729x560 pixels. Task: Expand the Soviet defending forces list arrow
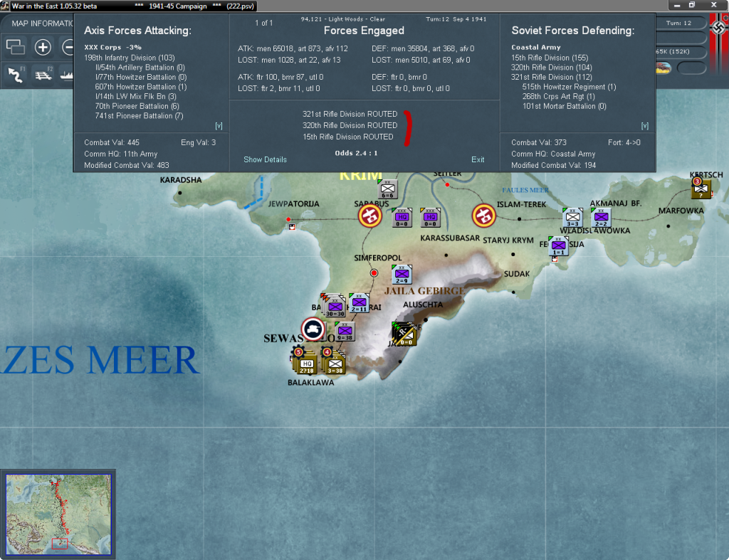click(x=645, y=126)
